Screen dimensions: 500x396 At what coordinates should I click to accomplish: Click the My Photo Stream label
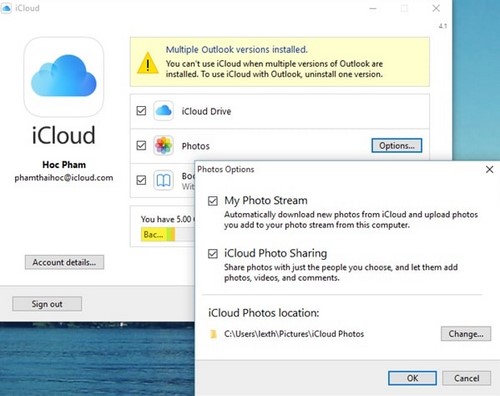(266, 200)
